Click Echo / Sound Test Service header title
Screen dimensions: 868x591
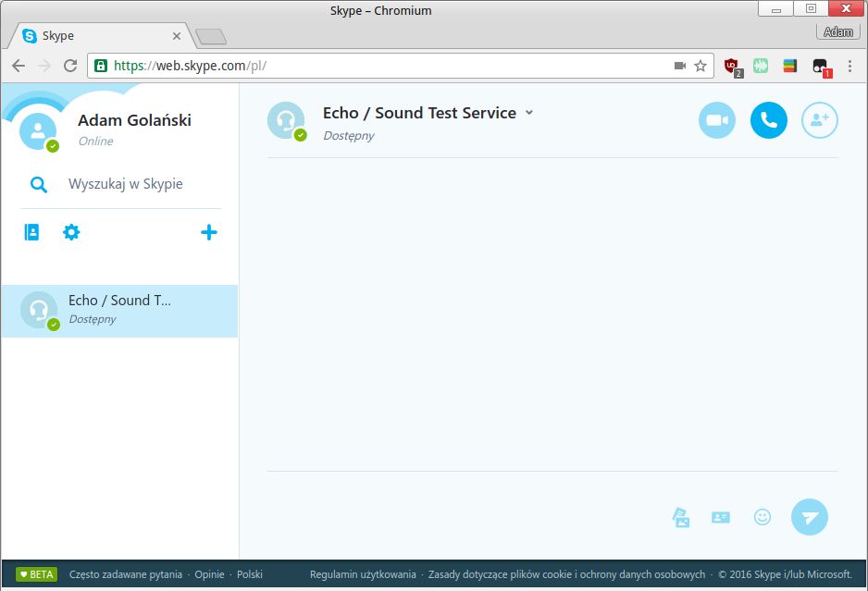coord(419,113)
